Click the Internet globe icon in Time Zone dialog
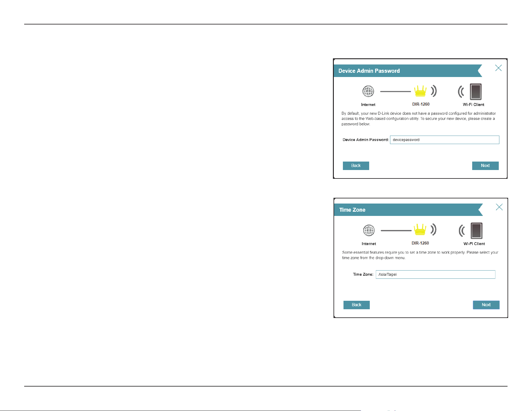Viewport: 532px width, 411px height. (369, 230)
